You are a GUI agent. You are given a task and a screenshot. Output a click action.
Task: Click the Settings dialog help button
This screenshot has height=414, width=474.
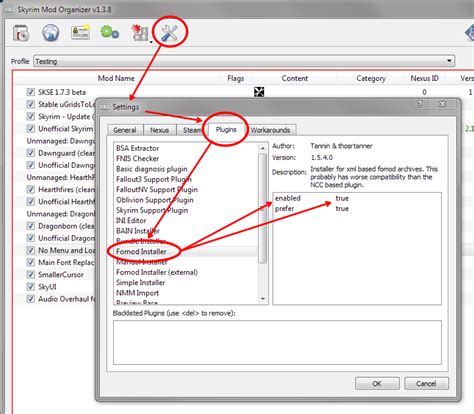pos(420,104)
